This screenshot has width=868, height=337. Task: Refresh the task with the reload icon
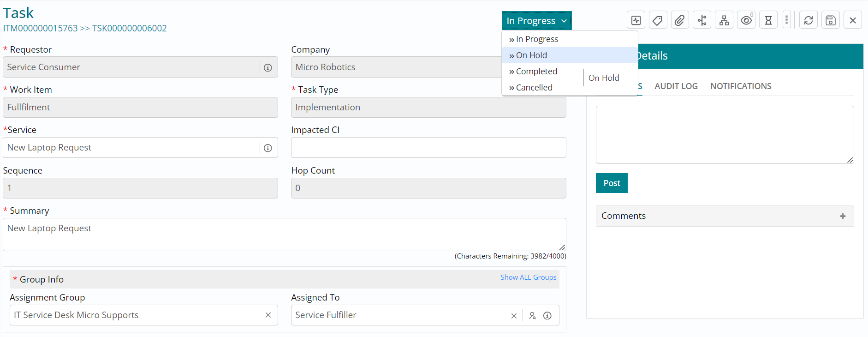(x=809, y=20)
